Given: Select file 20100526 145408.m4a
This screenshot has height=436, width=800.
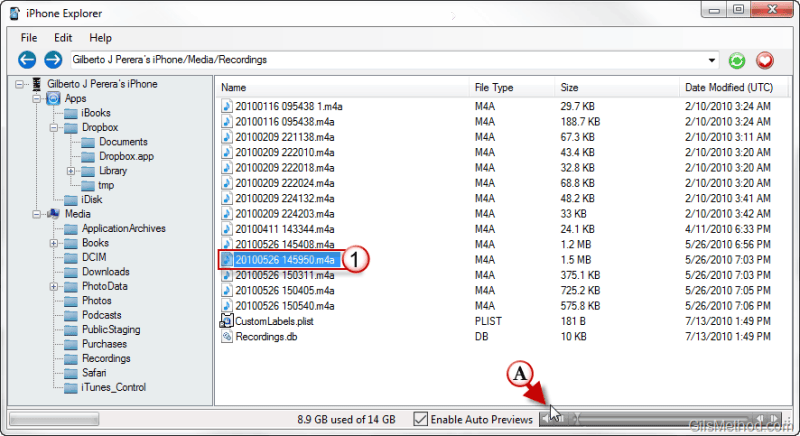Looking at the screenshot, I should [x=285, y=244].
